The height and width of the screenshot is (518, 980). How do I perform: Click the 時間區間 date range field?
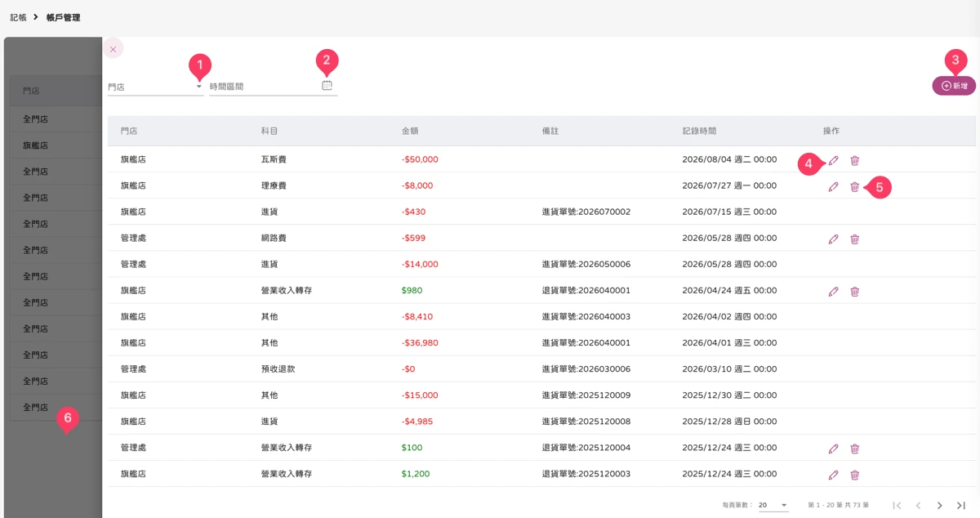[273, 86]
